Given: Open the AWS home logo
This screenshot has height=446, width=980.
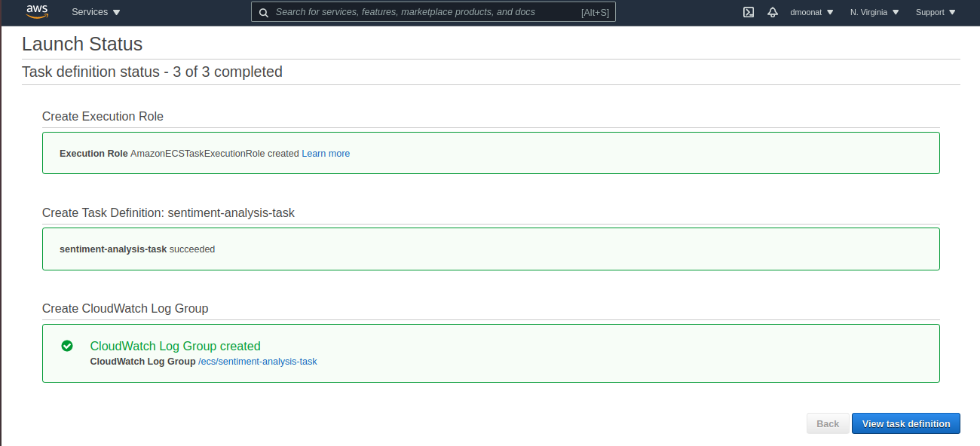Looking at the screenshot, I should [37, 11].
